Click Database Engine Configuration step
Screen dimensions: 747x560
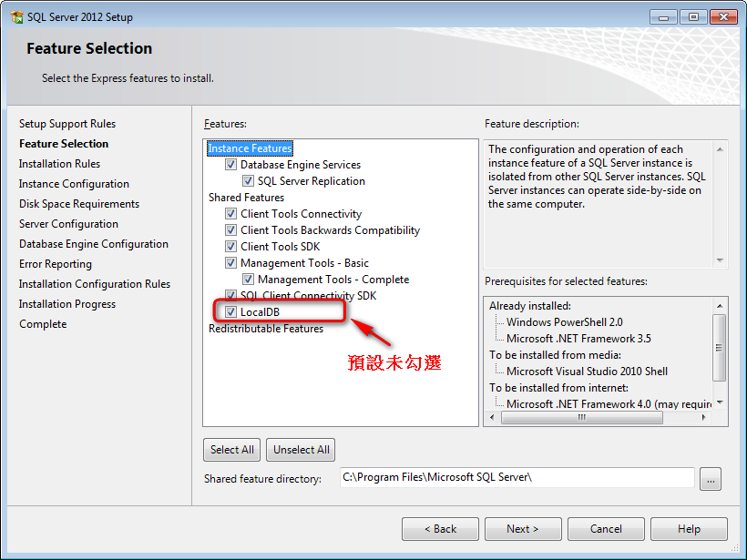93,244
